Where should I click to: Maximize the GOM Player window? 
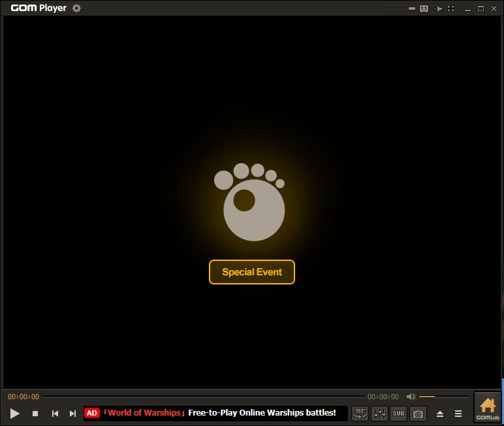click(x=480, y=8)
